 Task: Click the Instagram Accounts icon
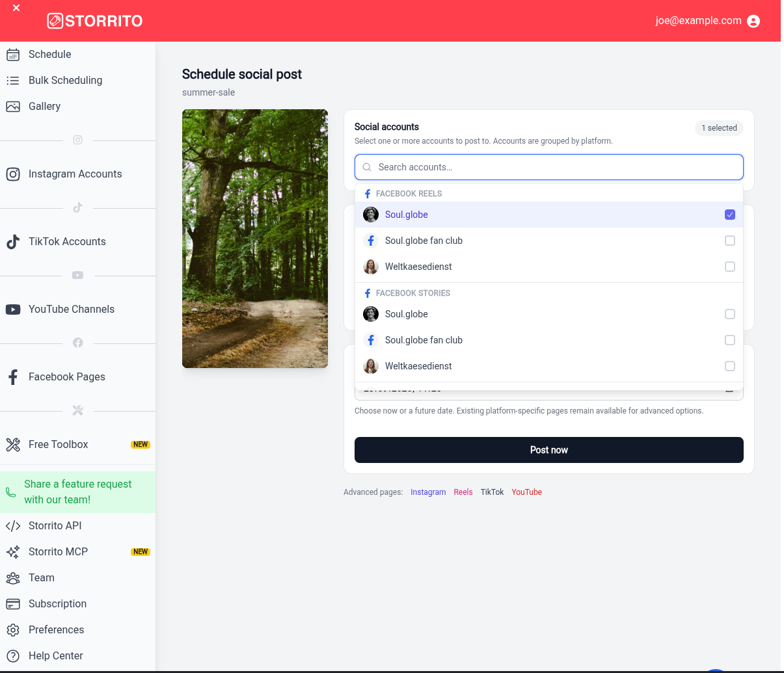point(13,174)
